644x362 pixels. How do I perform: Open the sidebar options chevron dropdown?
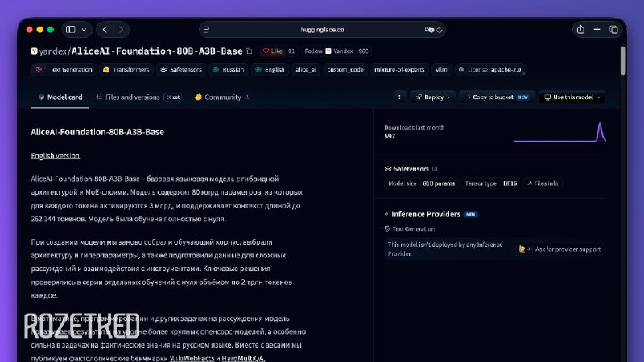click(x=85, y=30)
